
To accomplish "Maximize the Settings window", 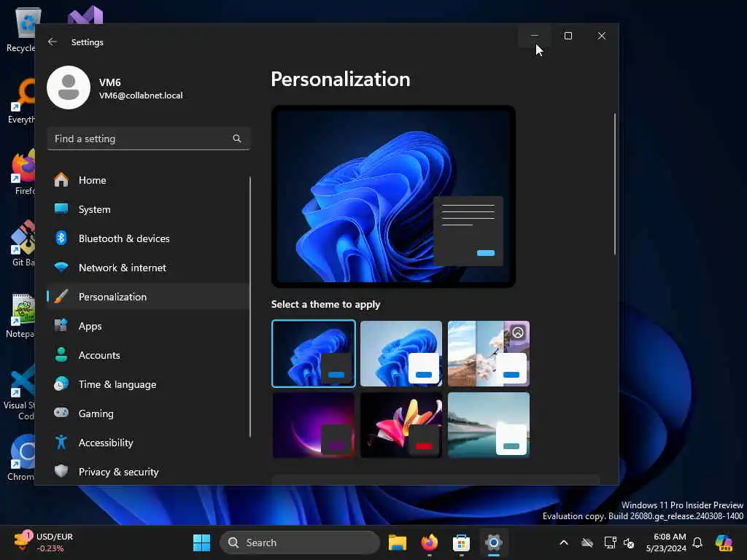I will pyautogui.click(x=568, y=36).
